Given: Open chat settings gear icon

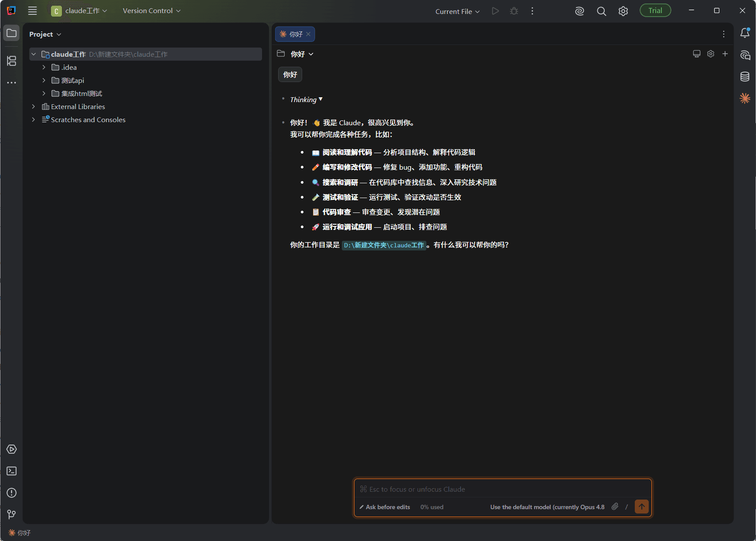Looking at the screenshot, I should click(711, 54).
